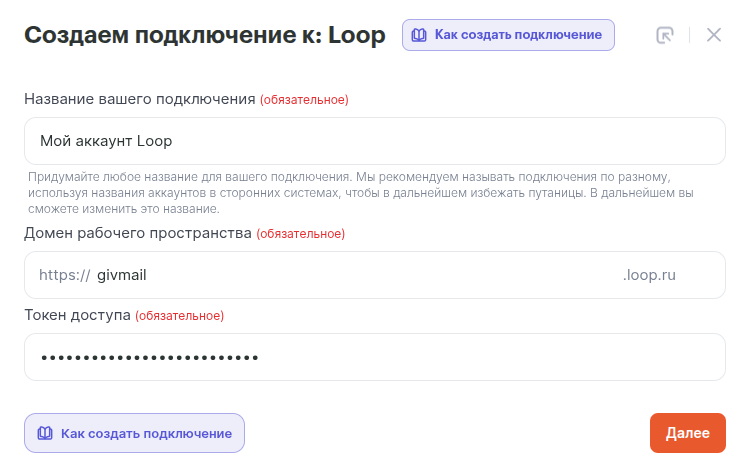Click the hint text starting with 'Придумайте любое название'
Screen dimensions: 745x476
coord(361,193)
